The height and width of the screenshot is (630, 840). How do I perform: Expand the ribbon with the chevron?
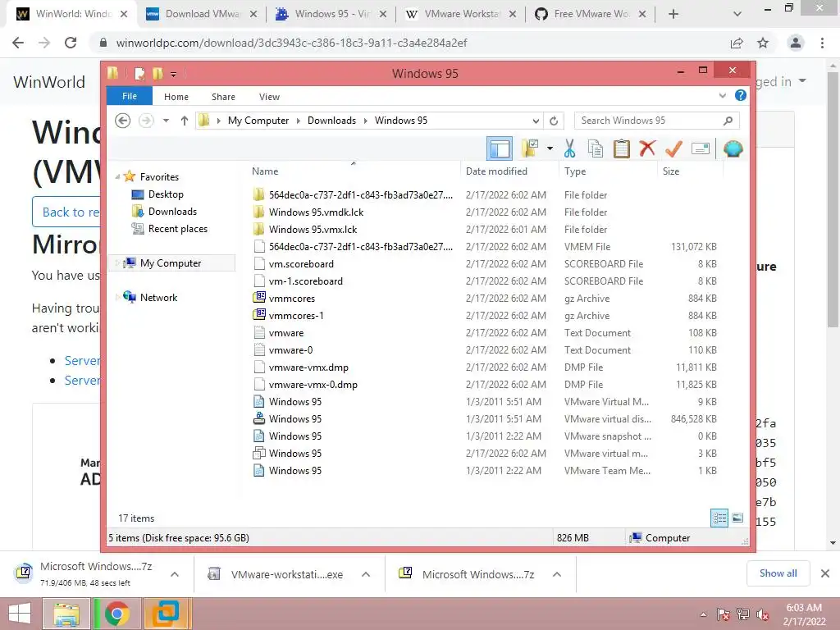(x=722, y=95)
